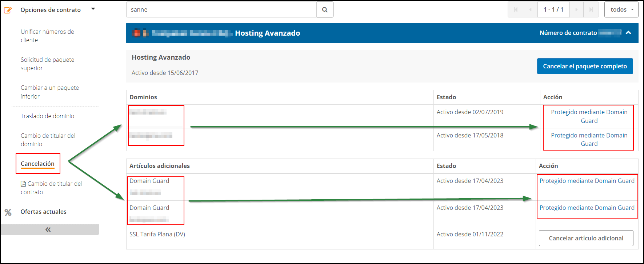644x264 pixels.
Task: Click second Domain Guard article name
Action: [149, 208]
